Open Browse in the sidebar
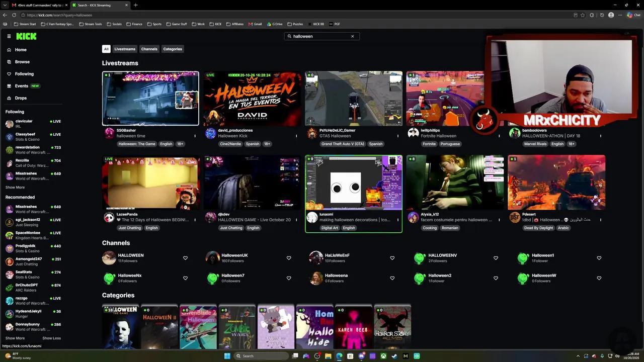The height and width of the screenshot is (362, 644). pyautogui.click(x=22, y=62)
